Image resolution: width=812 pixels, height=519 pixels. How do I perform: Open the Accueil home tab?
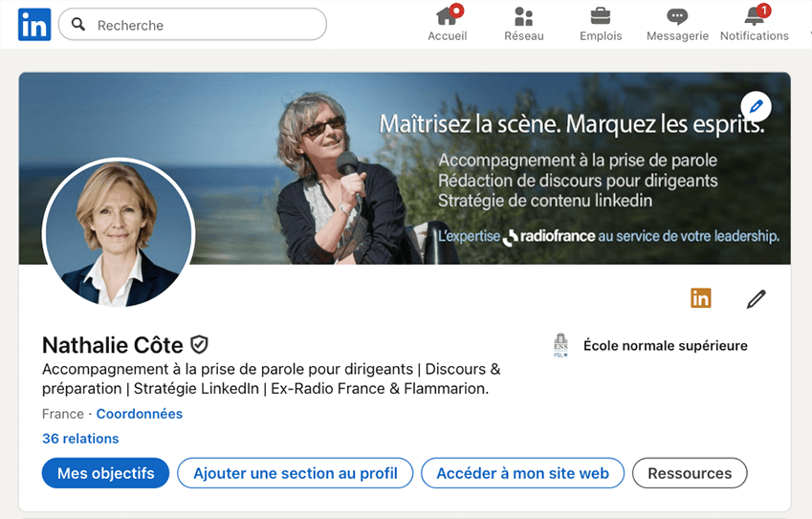coord(448,24)
